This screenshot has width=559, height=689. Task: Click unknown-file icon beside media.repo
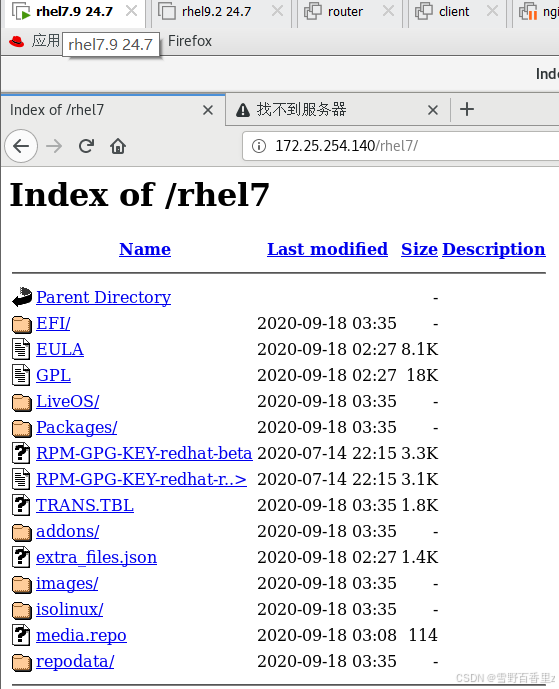[x=21, y=635]
